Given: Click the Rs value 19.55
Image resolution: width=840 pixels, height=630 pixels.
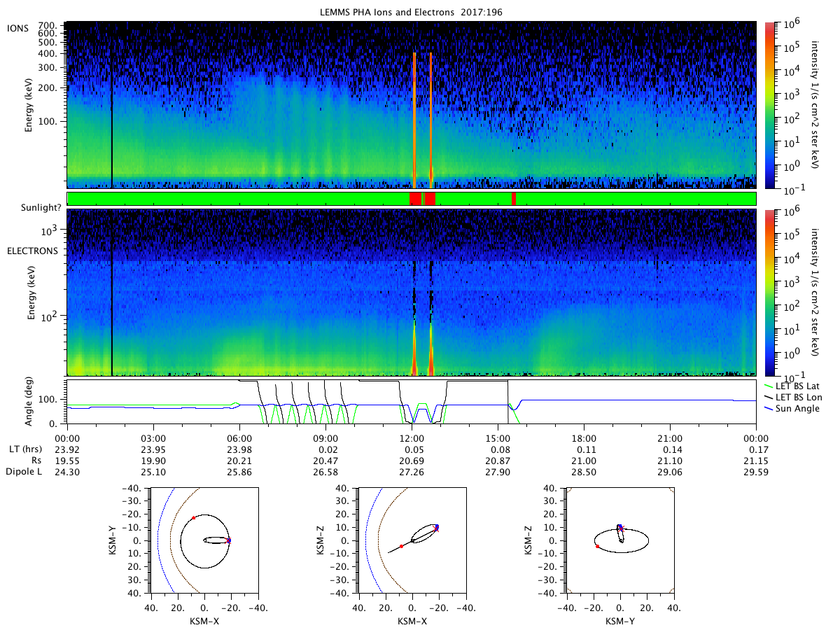Looking at the screenshot, I should click(67, 461).
